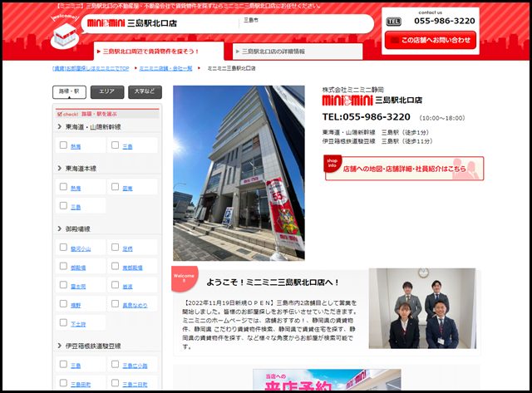Open 三島駅北口店の詳細情報 tab
Image resolution: width=532 pixels, height=393 pixels.
[x=298, y=52]
